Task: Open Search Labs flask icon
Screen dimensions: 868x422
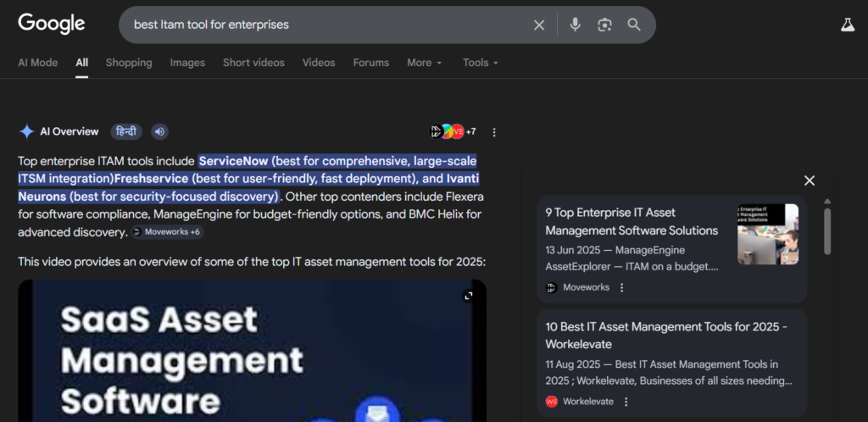Action: pos(847,25)
